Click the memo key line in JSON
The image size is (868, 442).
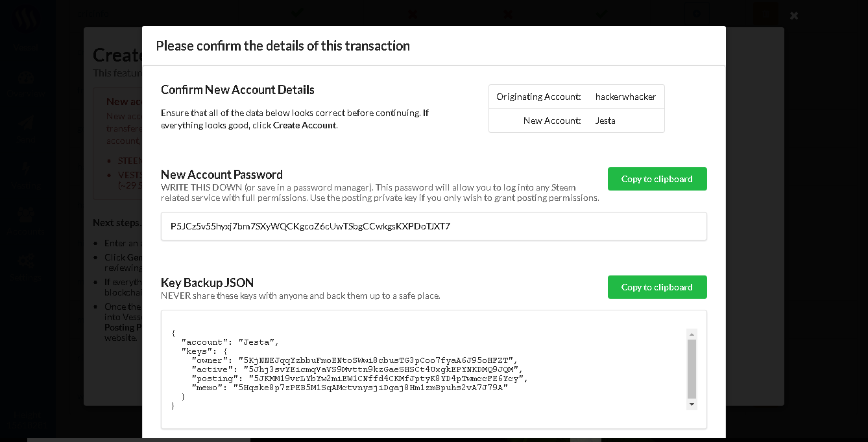tap(349, 387)
